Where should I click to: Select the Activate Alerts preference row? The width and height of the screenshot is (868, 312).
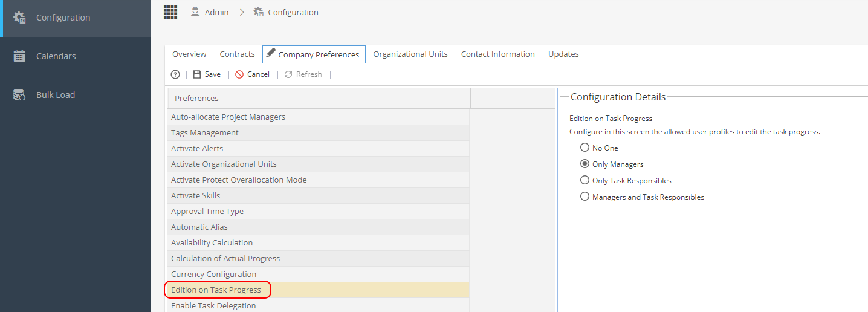[318, 149]
